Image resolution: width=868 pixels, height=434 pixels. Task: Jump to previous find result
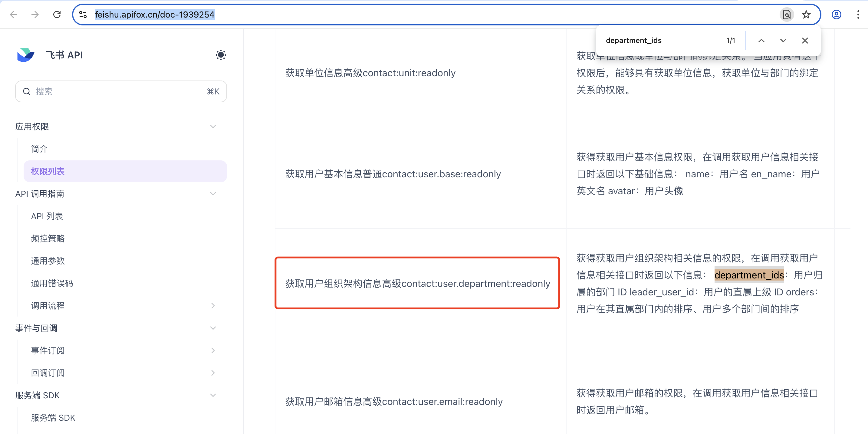[761, 41]
